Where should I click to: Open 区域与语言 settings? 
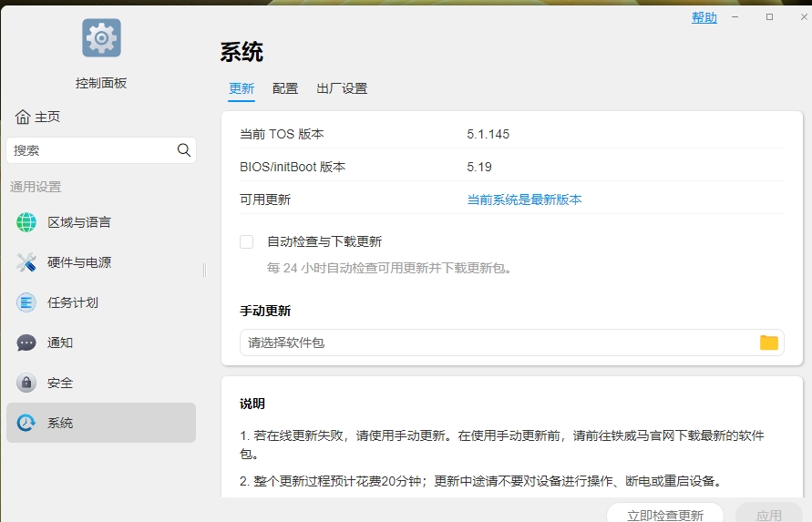point(101,222)
